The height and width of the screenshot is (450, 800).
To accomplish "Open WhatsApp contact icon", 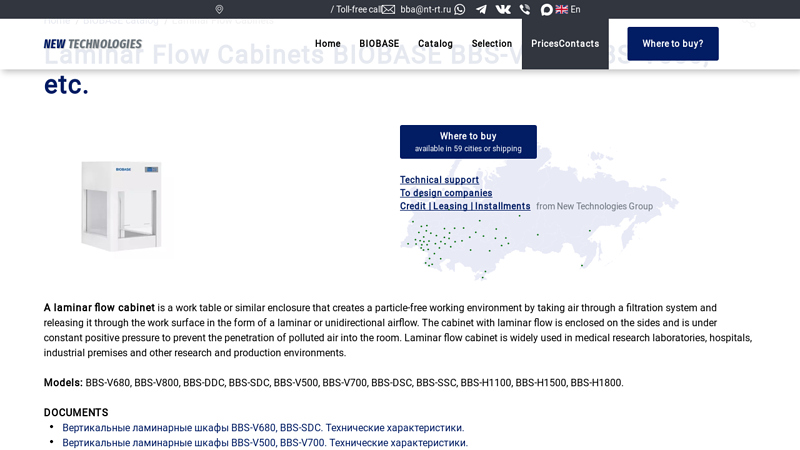I will [x=459, y=9].
